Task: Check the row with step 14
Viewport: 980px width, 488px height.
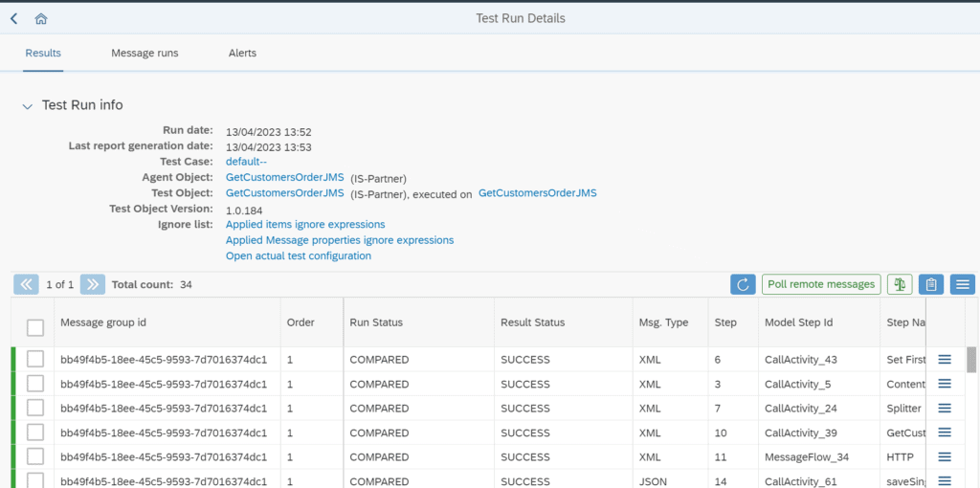Action: [35, 480]
